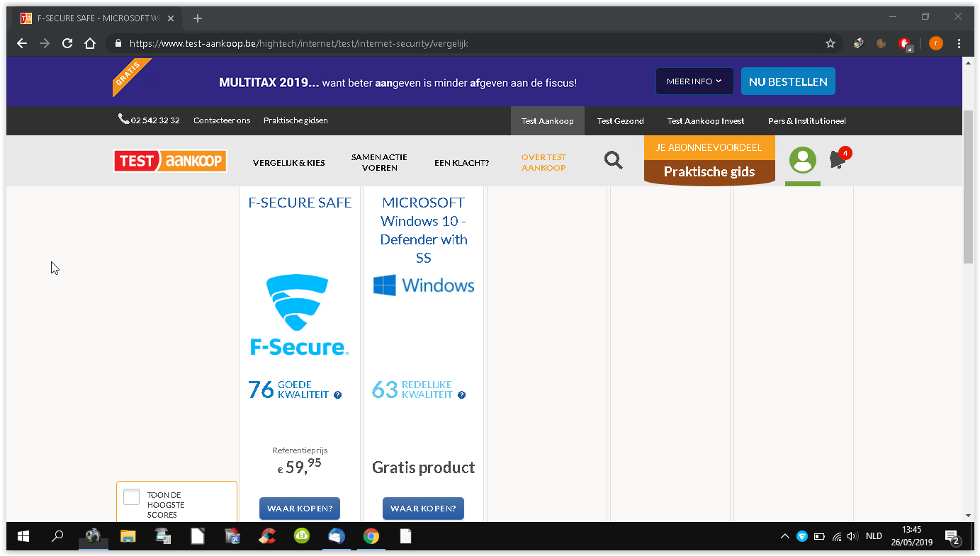Image resolution: width=980 pixels, height=556 pixels.
Task: Open the Vergelijk & Kies menu
Action: pyautogui.click(x=289, y=163)
